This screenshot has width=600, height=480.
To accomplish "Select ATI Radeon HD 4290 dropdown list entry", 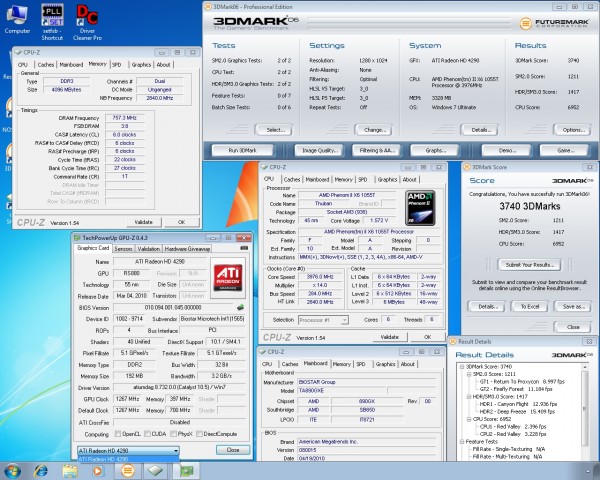I will pos(128,459).
